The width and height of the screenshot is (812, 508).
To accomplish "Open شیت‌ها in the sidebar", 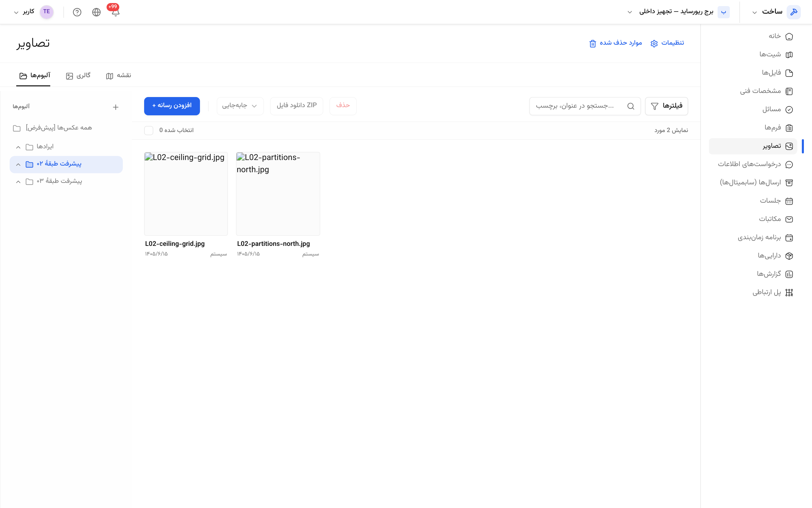I will coord(753,54).
